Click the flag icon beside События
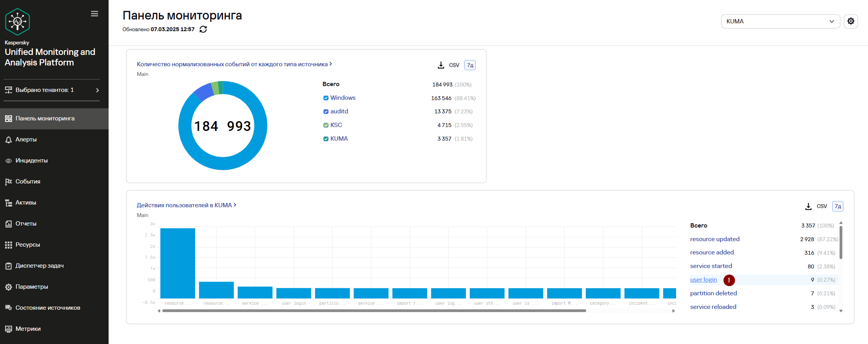Screen dimensions: 868x344 9,182
